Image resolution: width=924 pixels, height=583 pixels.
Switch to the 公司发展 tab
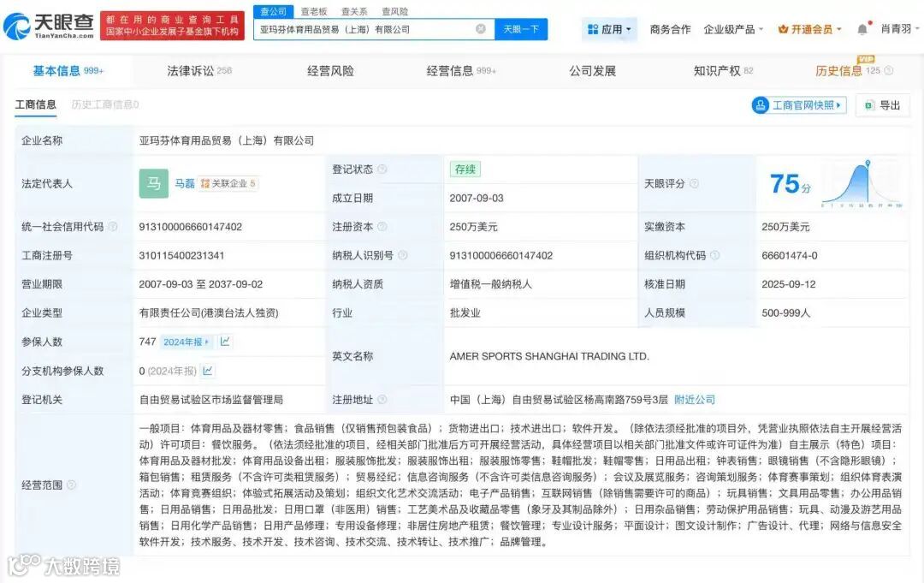(x=592, y=71)
